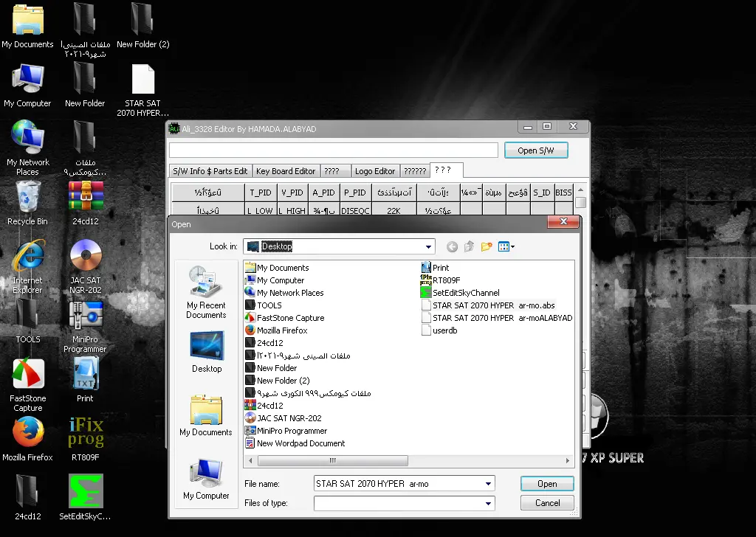Click Cancel button in the dialog
756x537 pixels.
click(547, 503)
